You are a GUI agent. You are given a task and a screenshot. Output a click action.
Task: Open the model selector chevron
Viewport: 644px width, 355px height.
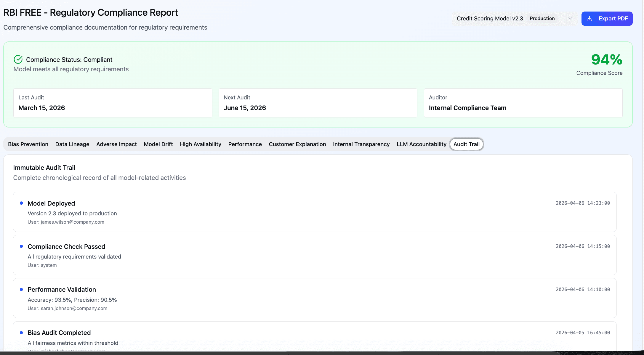[x=570, y=19]
